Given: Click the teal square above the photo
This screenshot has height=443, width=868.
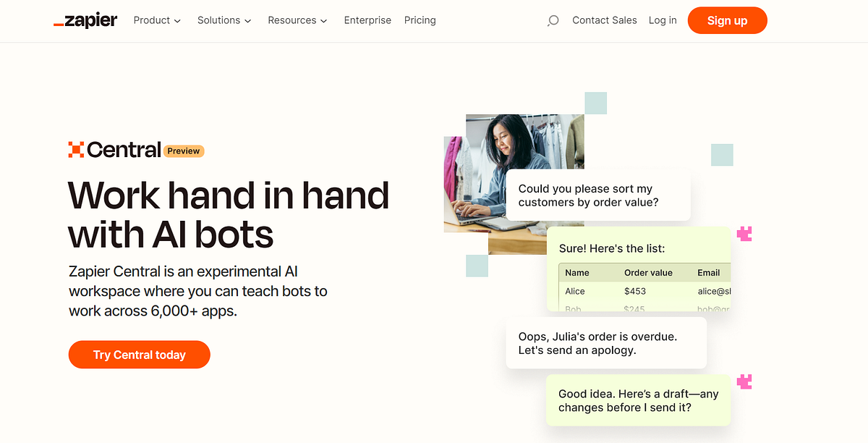Looking at the screenshot, I should click(x=595, y=103).
